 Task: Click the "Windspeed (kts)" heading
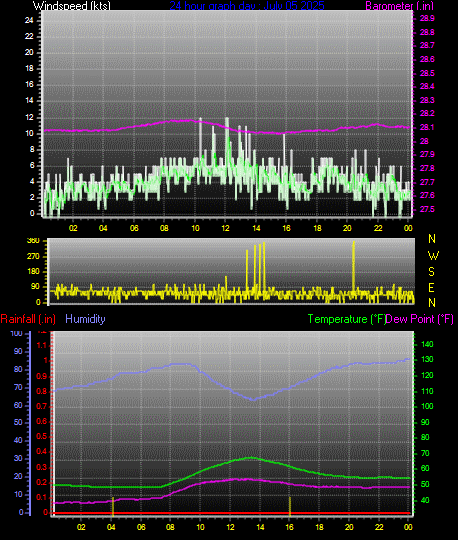click(x=72, y=6)
